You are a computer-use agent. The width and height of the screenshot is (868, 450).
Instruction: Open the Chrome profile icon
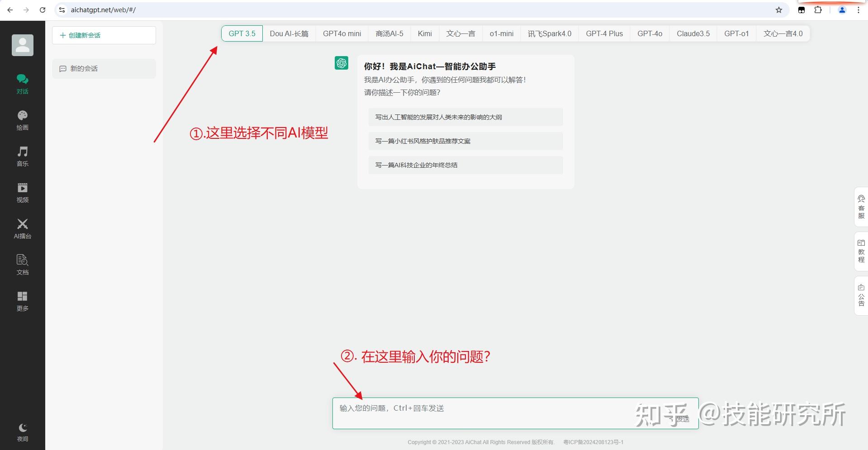[842, 10]
